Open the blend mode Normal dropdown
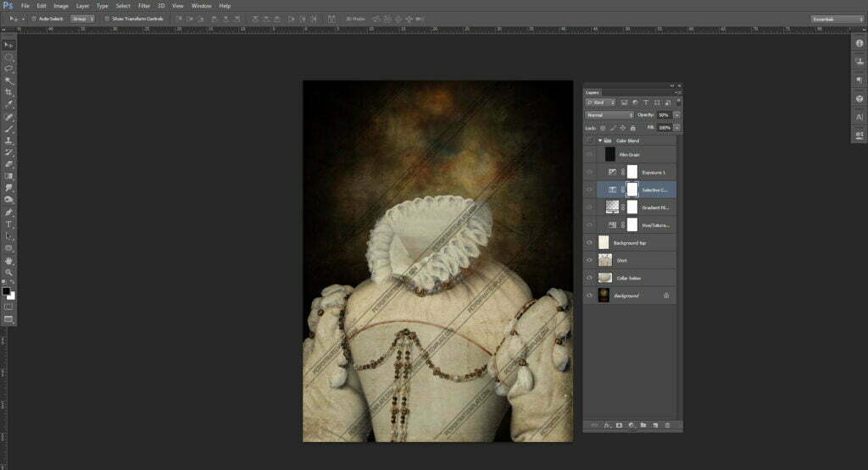Image resolution: width=868 pixels, height=470 pixels. point(609,114)
